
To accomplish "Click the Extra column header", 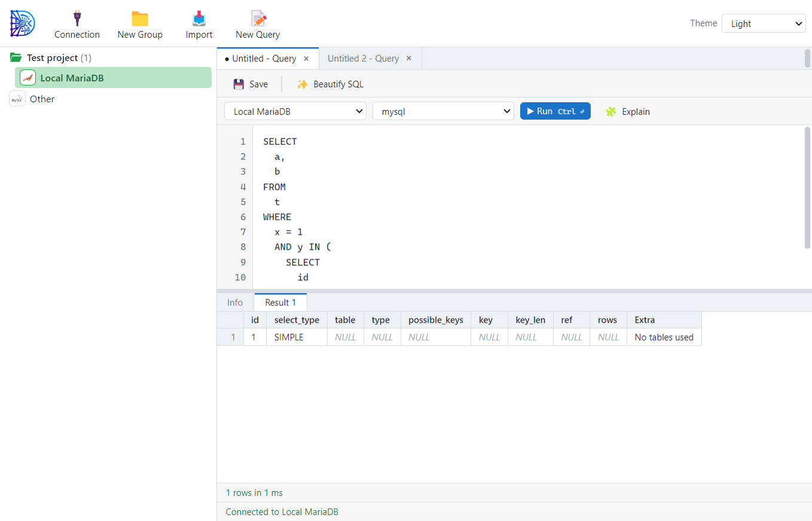I will (x=664, y=320).
